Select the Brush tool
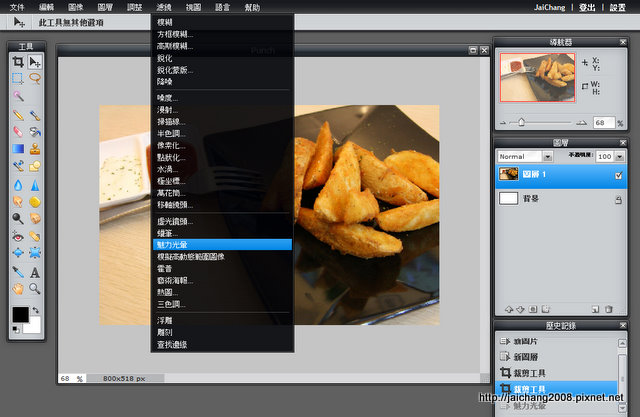Screen dimensions: 640x417 click(x=35, y=115)
